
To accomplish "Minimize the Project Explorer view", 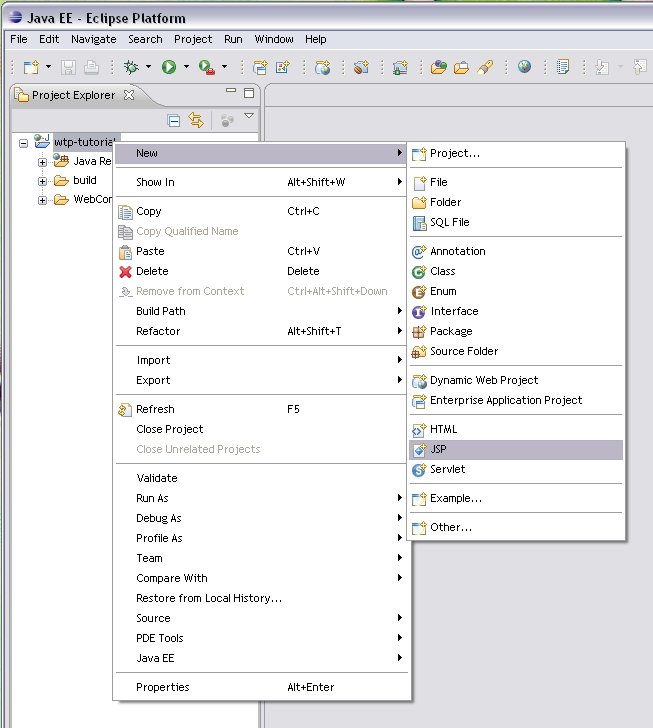I will pos(231,91).
